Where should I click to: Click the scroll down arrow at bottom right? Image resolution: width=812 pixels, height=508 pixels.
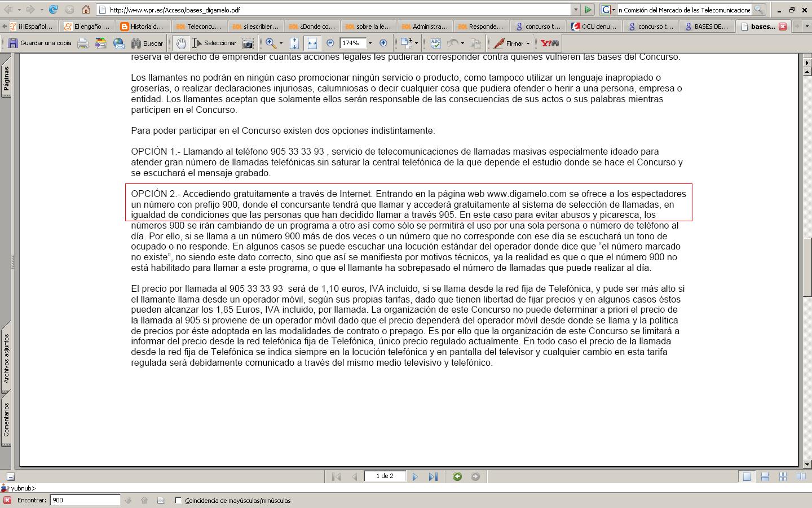pyautogui.click(x=807, y=464)
